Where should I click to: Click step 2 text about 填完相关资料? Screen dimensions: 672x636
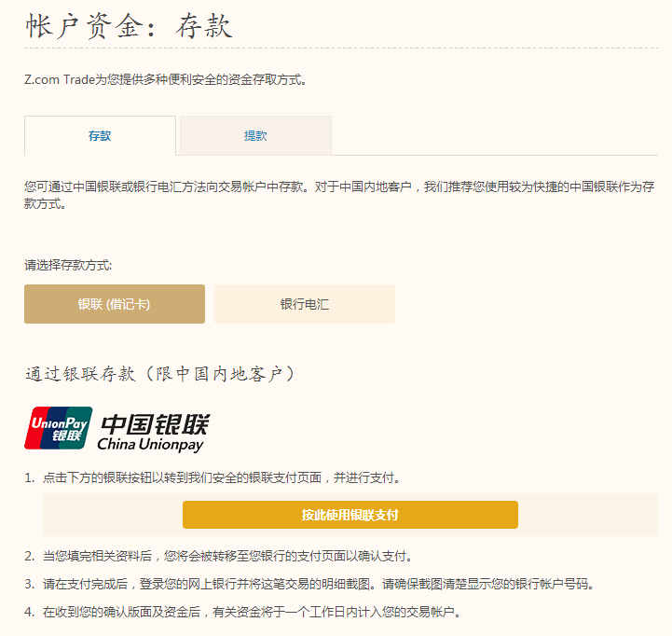pyautogui.click(x=227, y=556)
